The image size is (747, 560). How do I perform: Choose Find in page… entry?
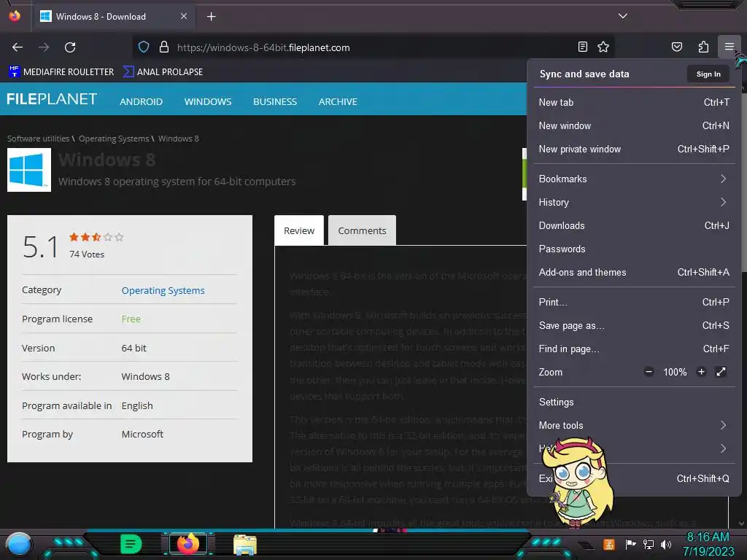[x=634, y=349]
